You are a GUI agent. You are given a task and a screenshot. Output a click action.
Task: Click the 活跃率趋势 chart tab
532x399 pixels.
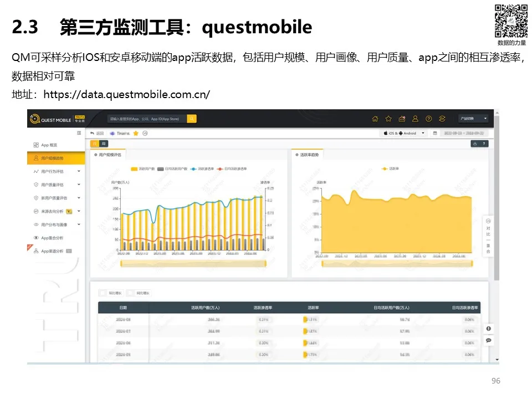pos(308,155)
